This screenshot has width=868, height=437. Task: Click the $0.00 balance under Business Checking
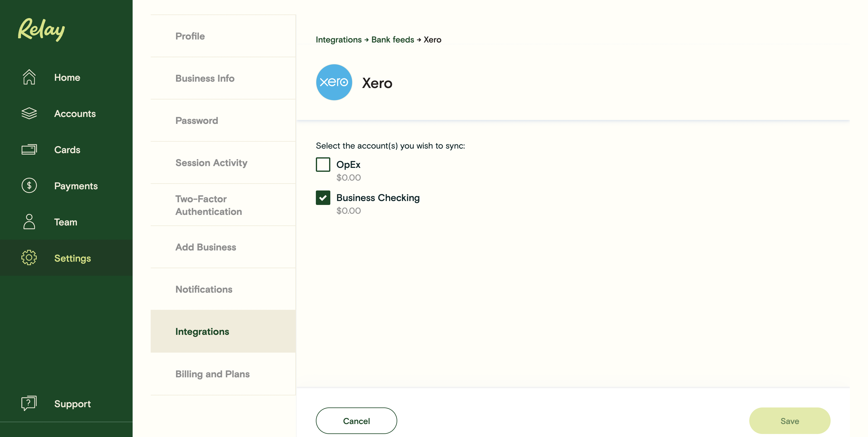pos(348,211)
